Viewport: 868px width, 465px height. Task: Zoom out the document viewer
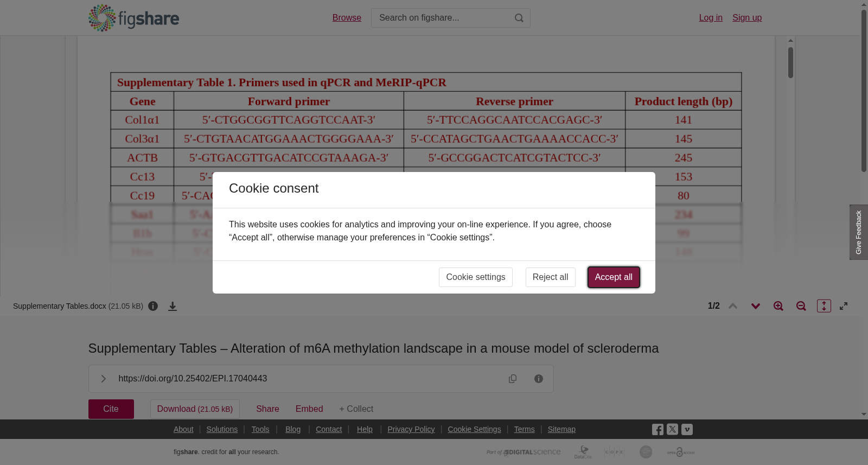801,306
